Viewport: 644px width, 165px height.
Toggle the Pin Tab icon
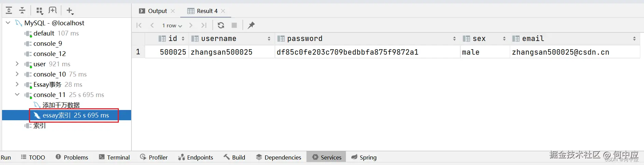(251, 25)
